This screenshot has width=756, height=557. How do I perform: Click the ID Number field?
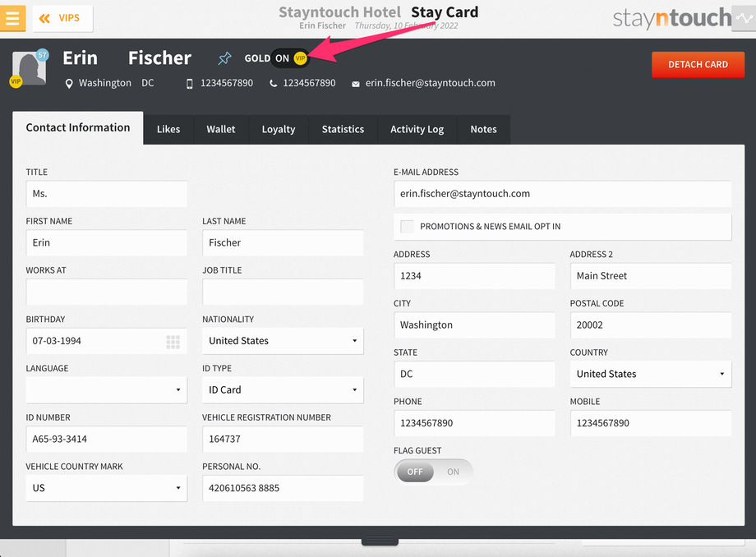pos(107,440)
